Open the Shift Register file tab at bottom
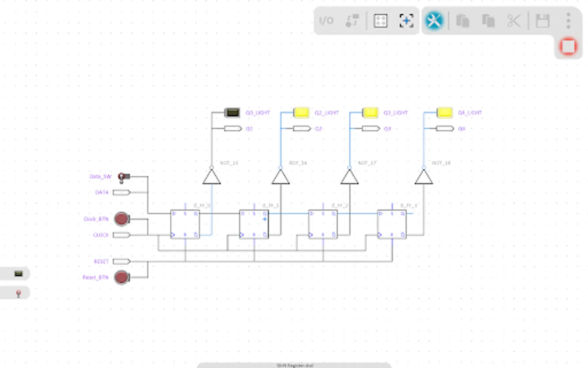 coord(294,365)
